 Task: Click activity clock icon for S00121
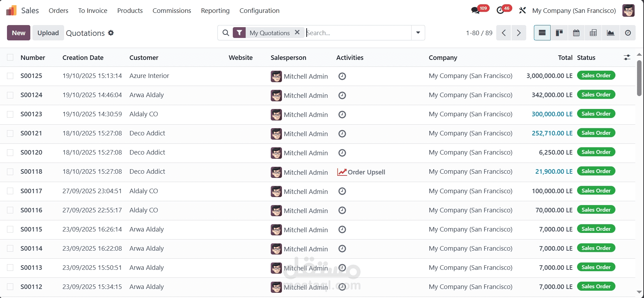tap(342, 134)
